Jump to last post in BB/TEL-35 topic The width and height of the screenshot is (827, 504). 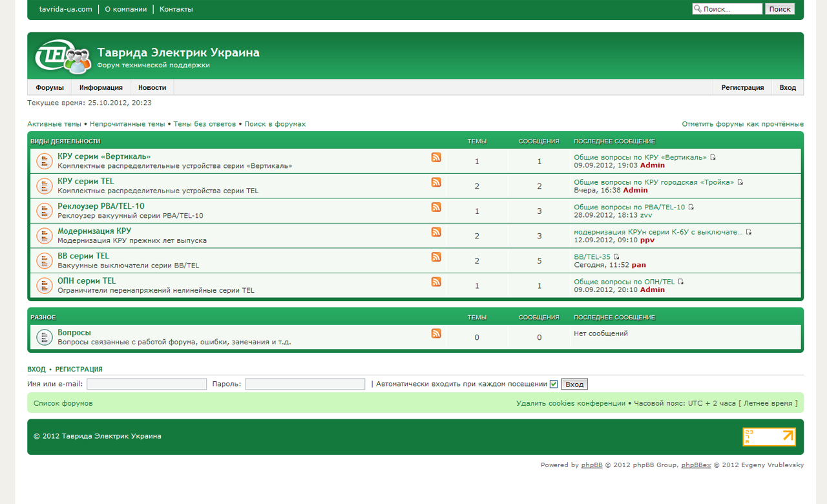(x=616, y=257)
